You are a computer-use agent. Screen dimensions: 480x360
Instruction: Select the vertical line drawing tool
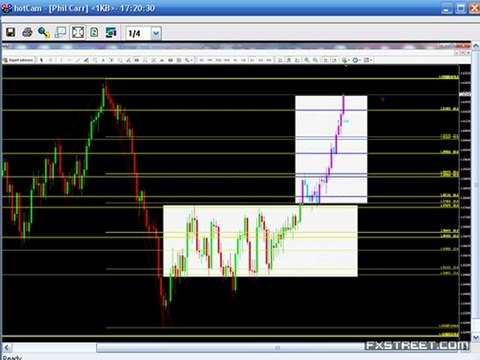(61, 60)
